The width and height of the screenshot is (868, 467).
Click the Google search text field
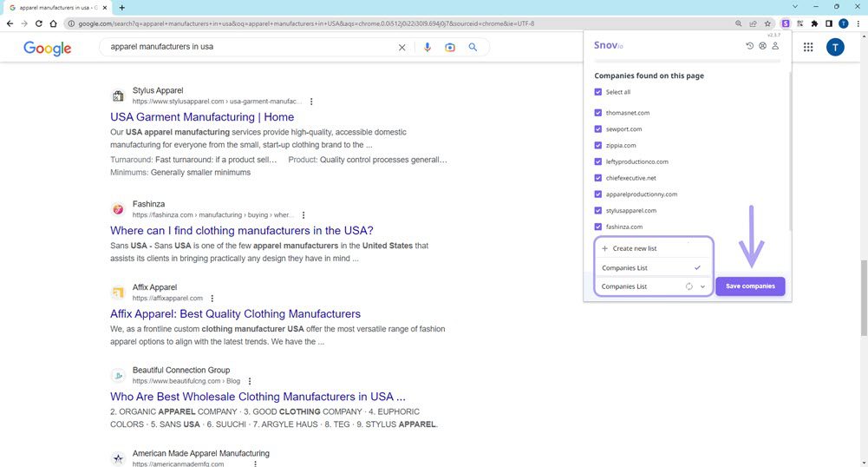pos(249,47)
